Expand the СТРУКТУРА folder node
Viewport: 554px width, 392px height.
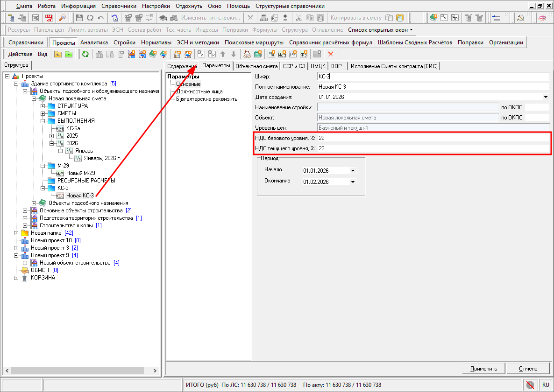pyautogui.click(x=43, y=106)
